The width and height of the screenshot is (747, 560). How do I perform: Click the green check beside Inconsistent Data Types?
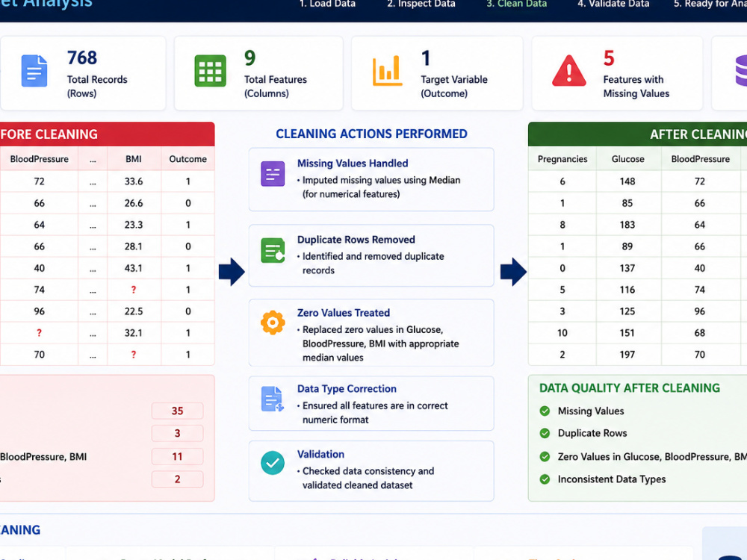(545, 479)
